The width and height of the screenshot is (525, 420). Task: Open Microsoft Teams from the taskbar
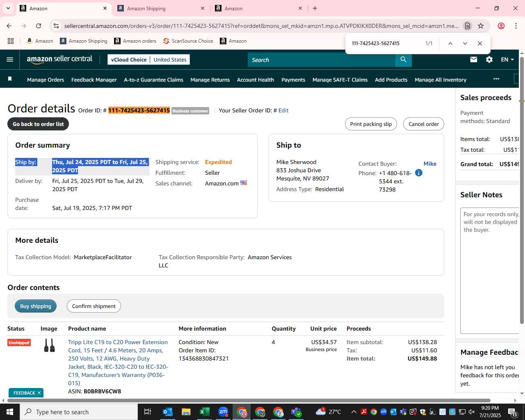pos(297,412)
